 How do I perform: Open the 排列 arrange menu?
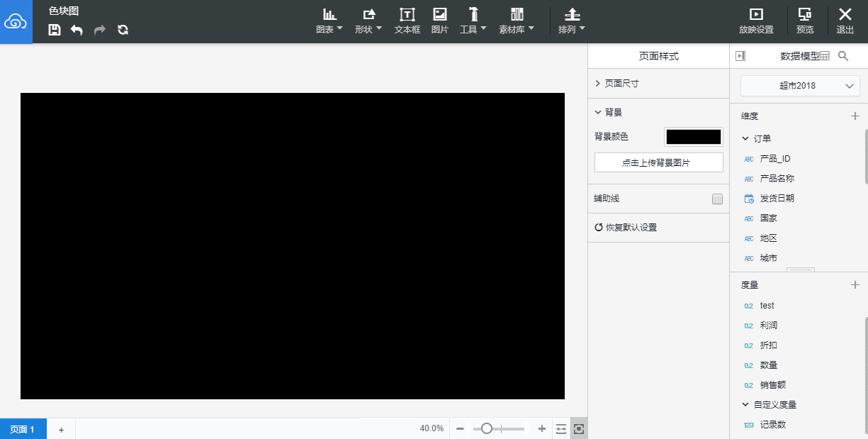tap(572, 21)
